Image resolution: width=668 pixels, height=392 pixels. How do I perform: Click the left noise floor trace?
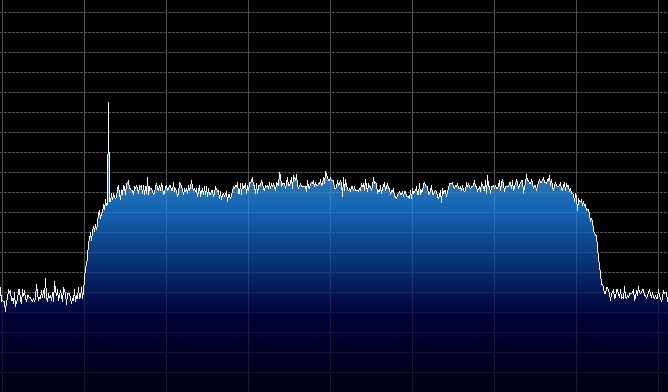(43, 295)
